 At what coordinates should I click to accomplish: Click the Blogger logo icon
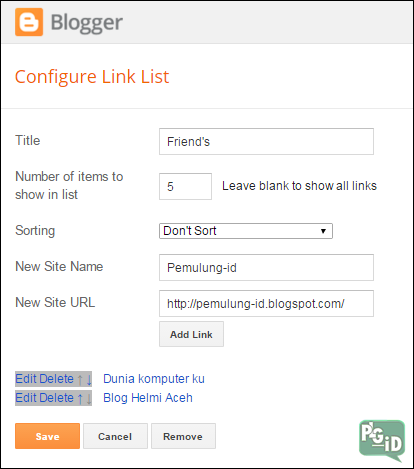[x=29, y=22]
